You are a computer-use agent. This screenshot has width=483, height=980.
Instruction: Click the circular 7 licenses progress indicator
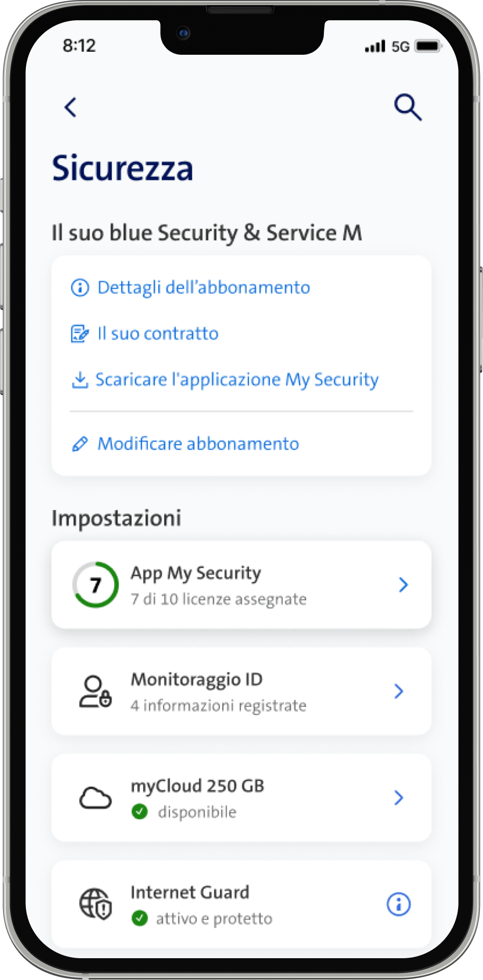coord(95,585)
